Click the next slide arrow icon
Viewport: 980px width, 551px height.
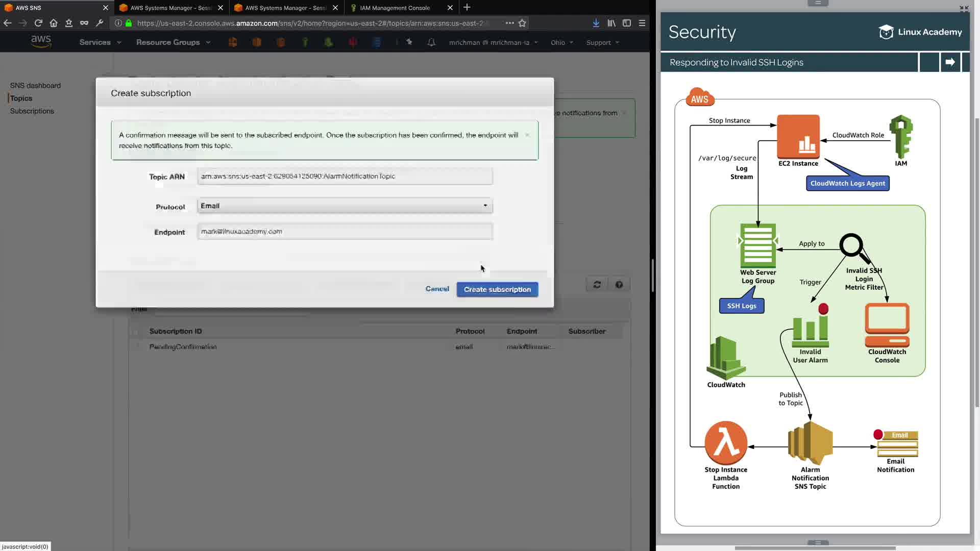950,62
